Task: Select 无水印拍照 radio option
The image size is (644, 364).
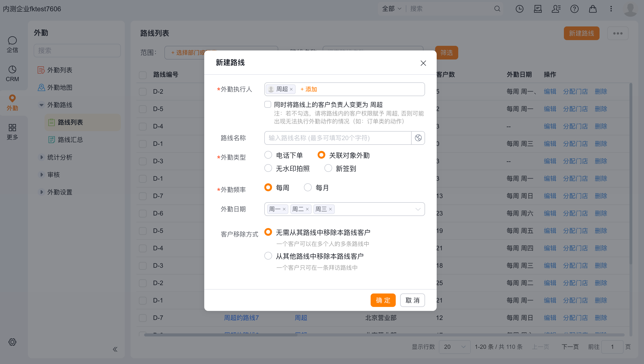Action: coord(268,168)
